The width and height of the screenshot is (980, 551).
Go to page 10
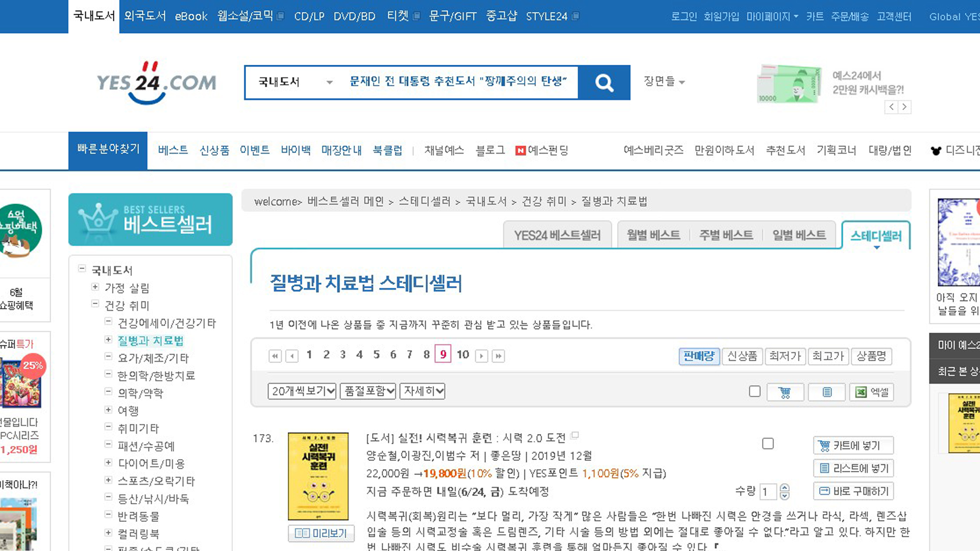(463, 355)
